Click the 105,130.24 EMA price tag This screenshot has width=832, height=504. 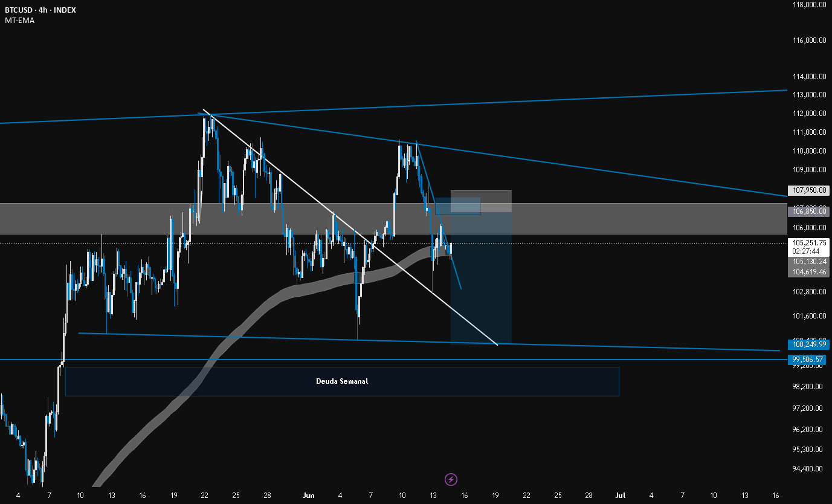pyautogui.click(x=808, y=262)
